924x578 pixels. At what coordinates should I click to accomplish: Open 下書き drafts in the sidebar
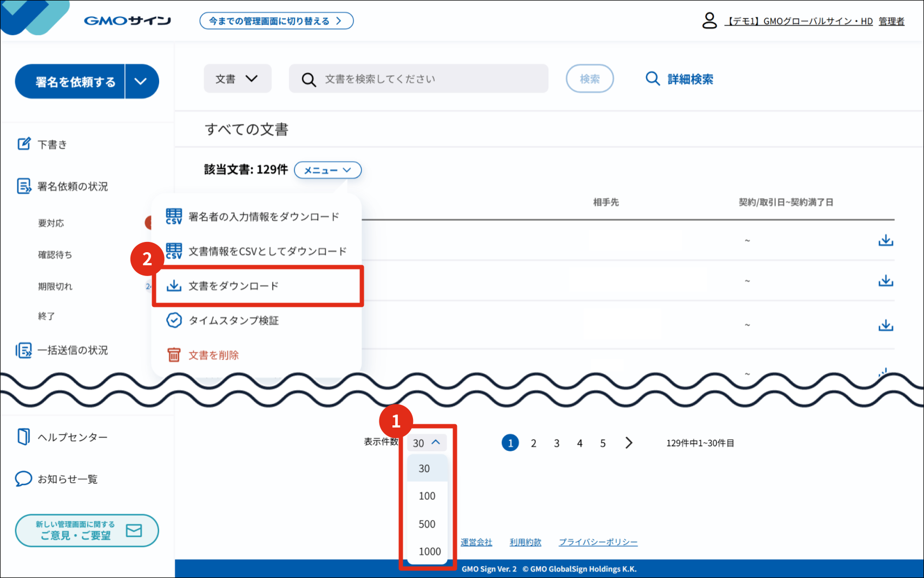coord(52,144)
